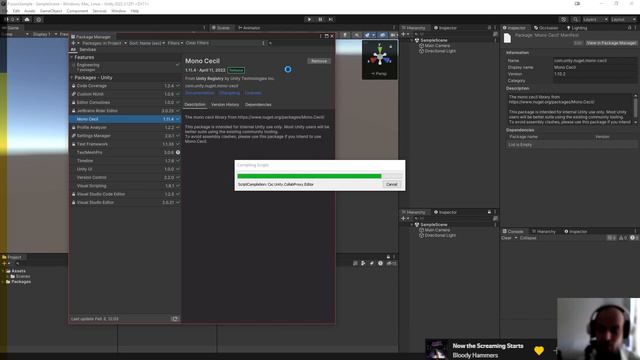Select the Engineering feature row
The height and width of the screenshot is (360, 640).
125,67
